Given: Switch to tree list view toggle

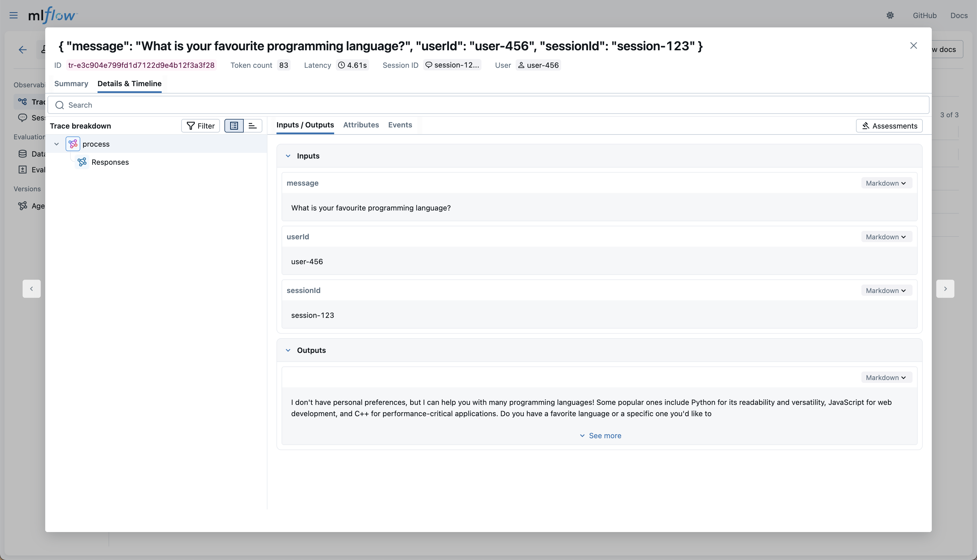Looking at the screenshot, I should [234, 126].
